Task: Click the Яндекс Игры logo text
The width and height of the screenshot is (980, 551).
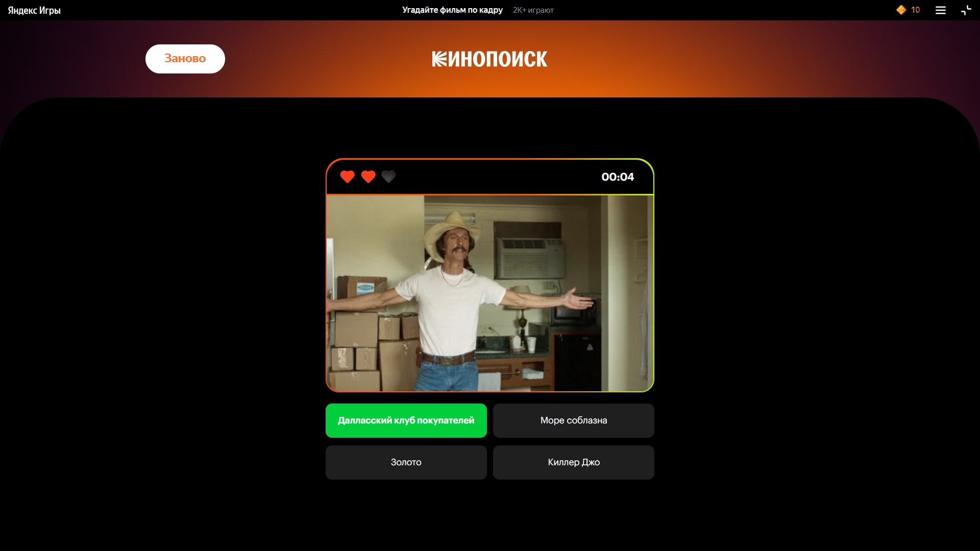Action: (x=34, y=10)
